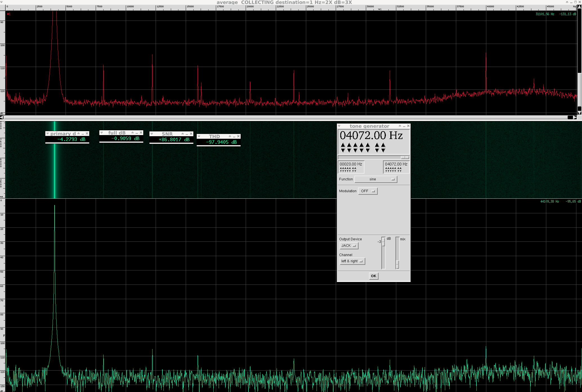Roll up the full dB meter window
The image size is (582, 392).
[x=133, y=133]
